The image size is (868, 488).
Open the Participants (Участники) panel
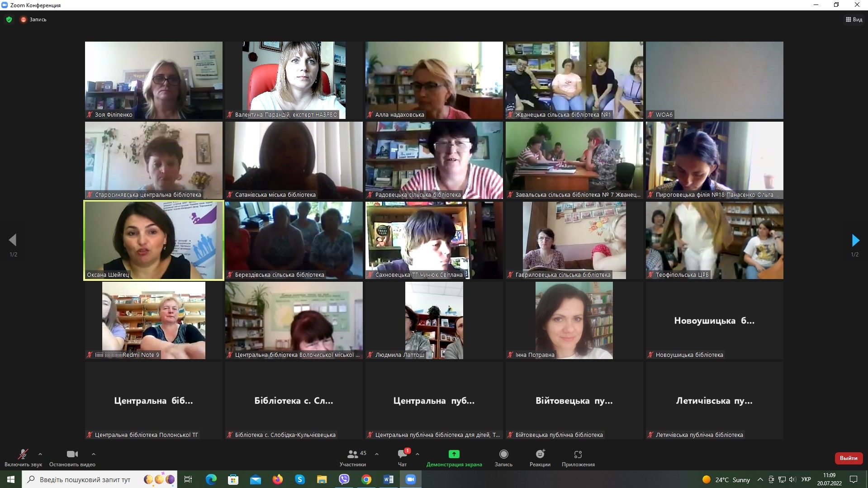pos(353,457)
